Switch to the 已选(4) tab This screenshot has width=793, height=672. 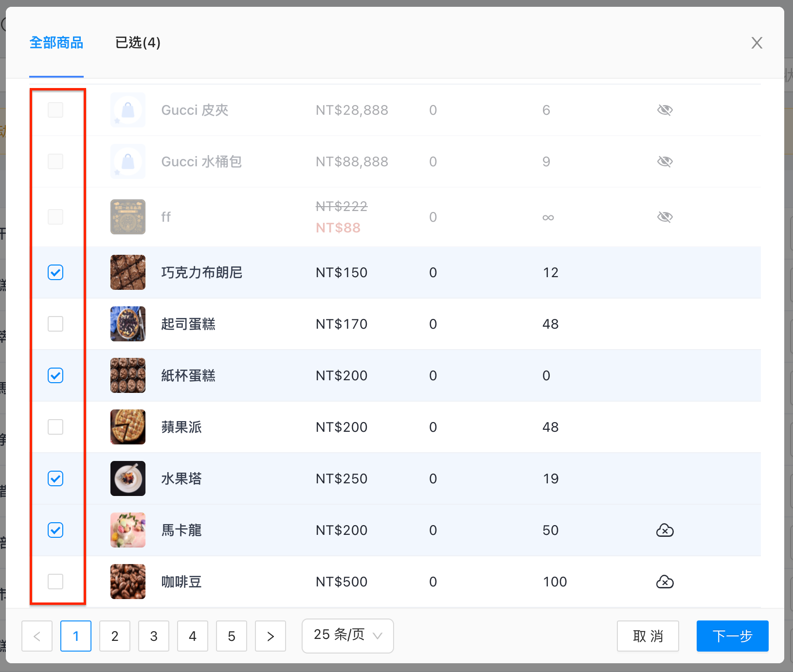click(138, 43)
